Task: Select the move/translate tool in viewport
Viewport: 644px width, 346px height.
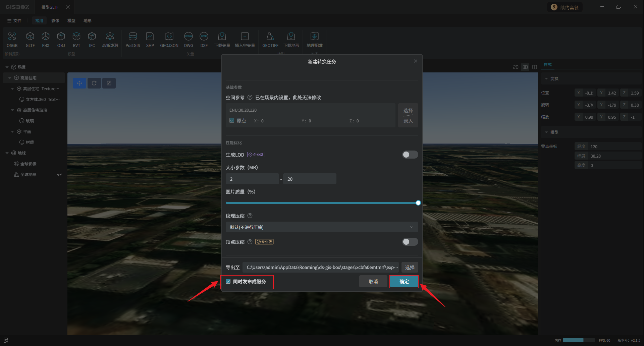Action: point(79,83)
